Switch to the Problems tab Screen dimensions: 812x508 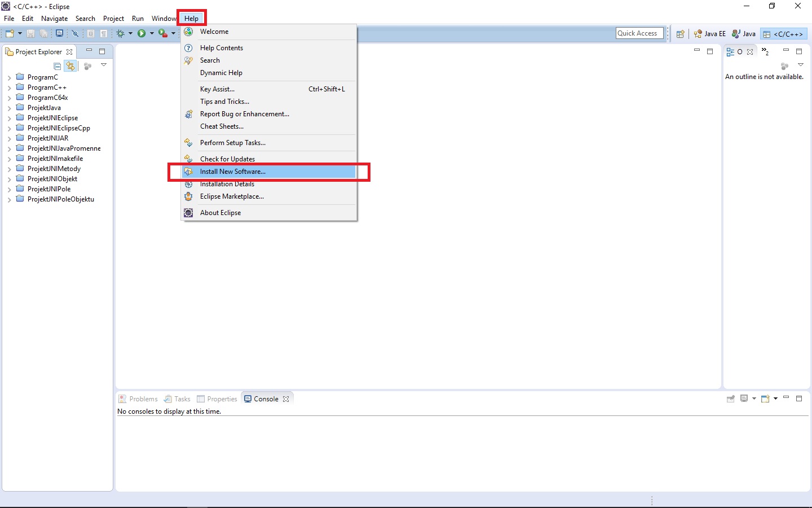click(x=138, y=399)
